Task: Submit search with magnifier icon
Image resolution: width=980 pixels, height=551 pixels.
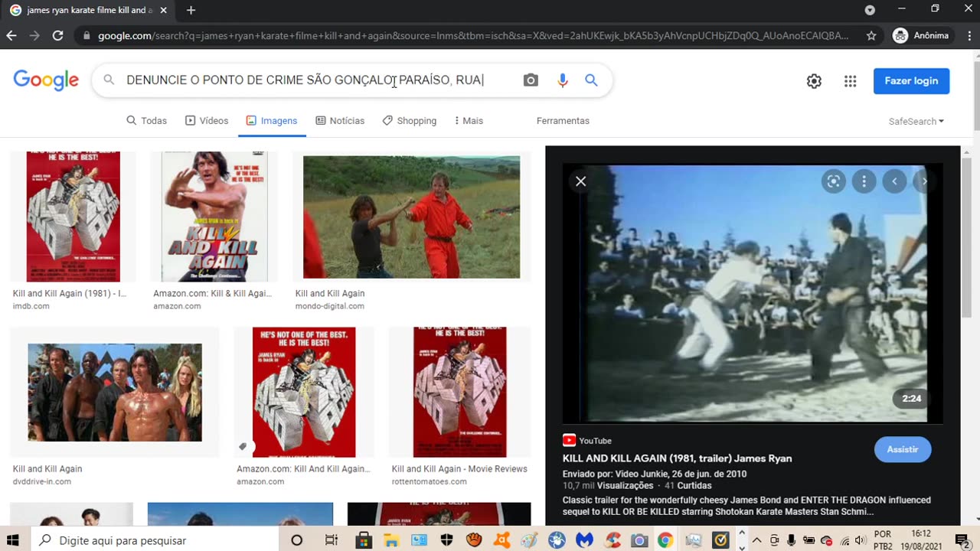Action: click(x=591, y=80)
